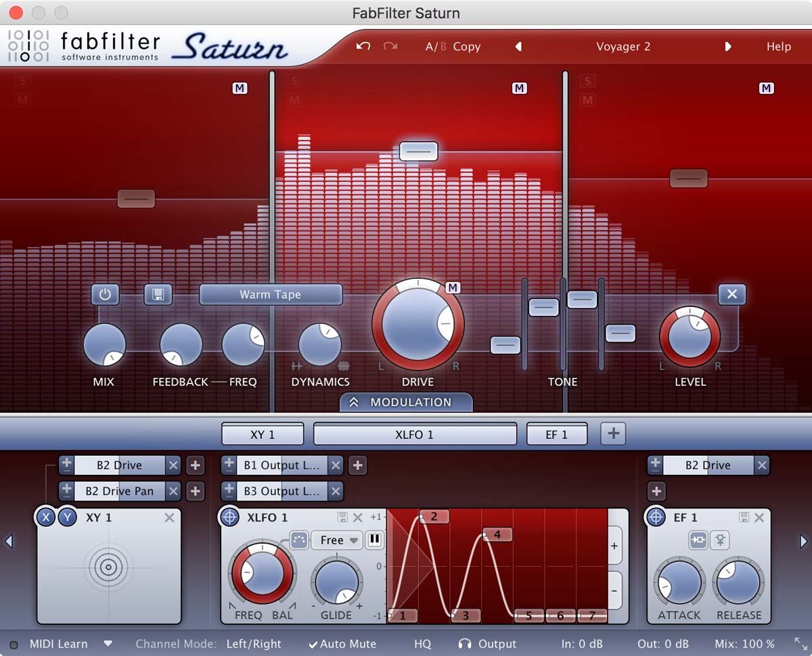Click the Help button
812x656 pixels.
tap(778, 47)
